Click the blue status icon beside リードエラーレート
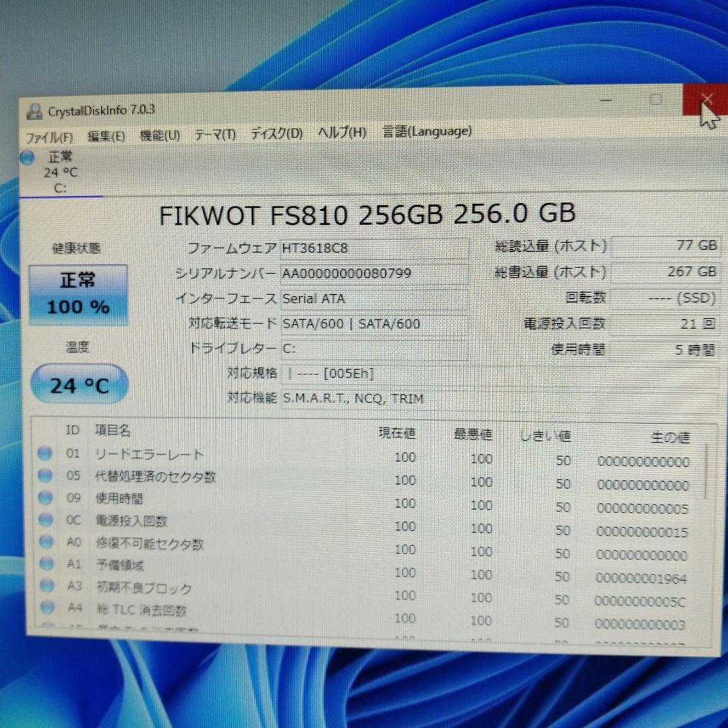This screenshot has height=728, width=728. tap(45, 454)
